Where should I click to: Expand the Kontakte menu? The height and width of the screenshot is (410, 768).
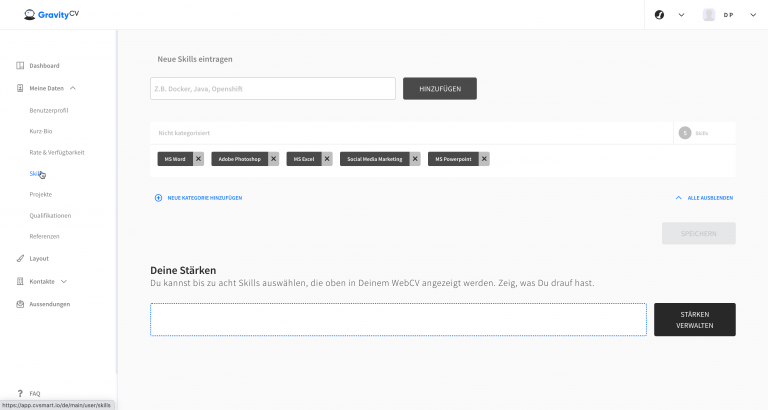(64, 281)
